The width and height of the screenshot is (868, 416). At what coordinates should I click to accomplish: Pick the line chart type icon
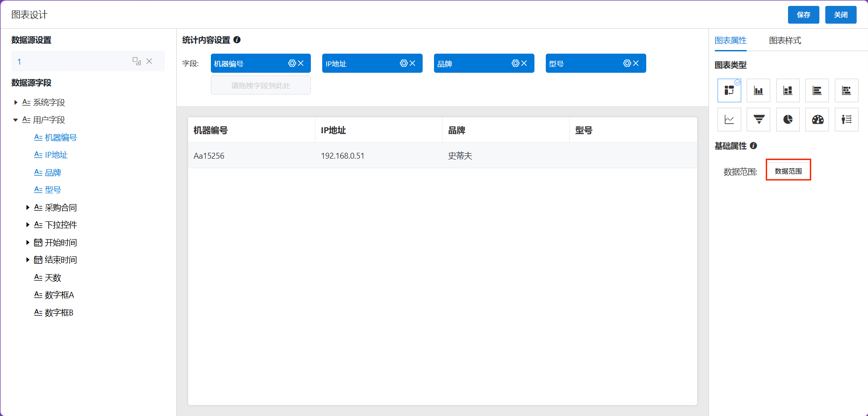point(729,120)
